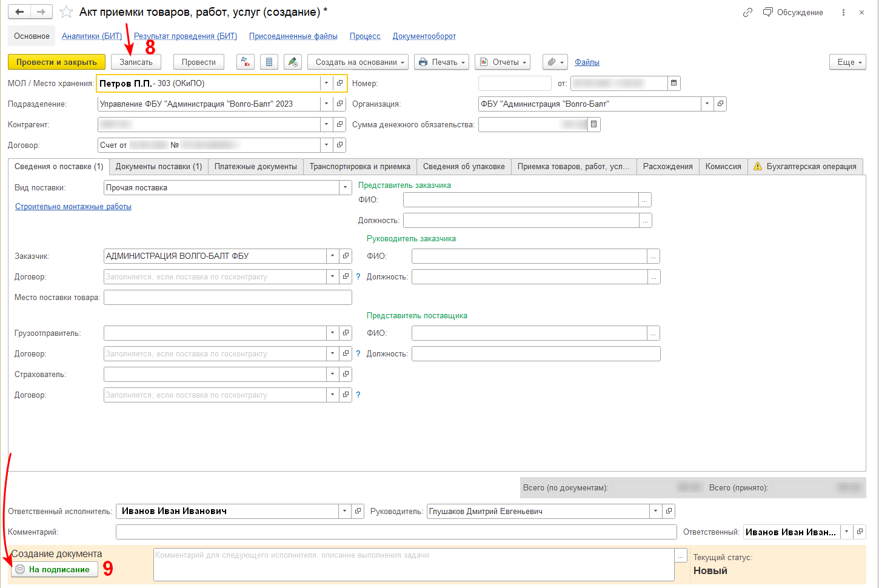Click the back arrow navigation button

[19, 12]
